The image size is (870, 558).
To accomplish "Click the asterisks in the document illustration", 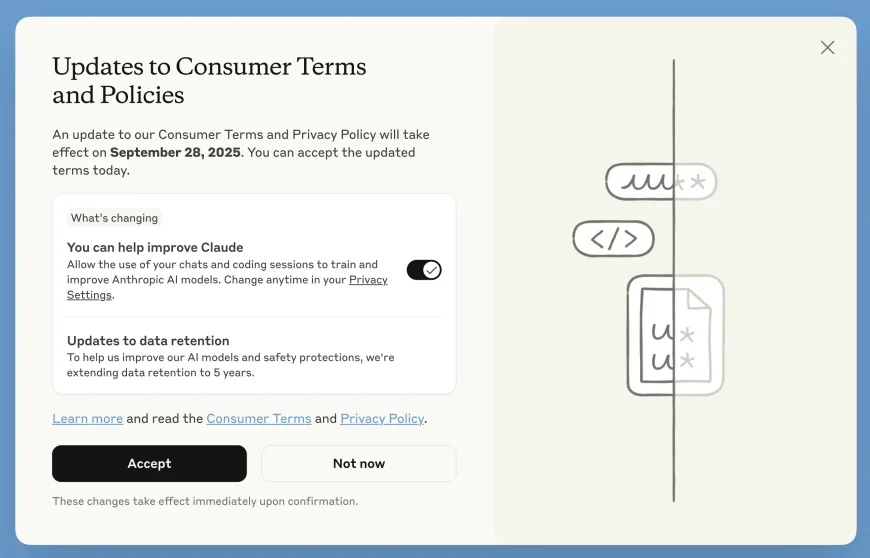I will point(687,348).
